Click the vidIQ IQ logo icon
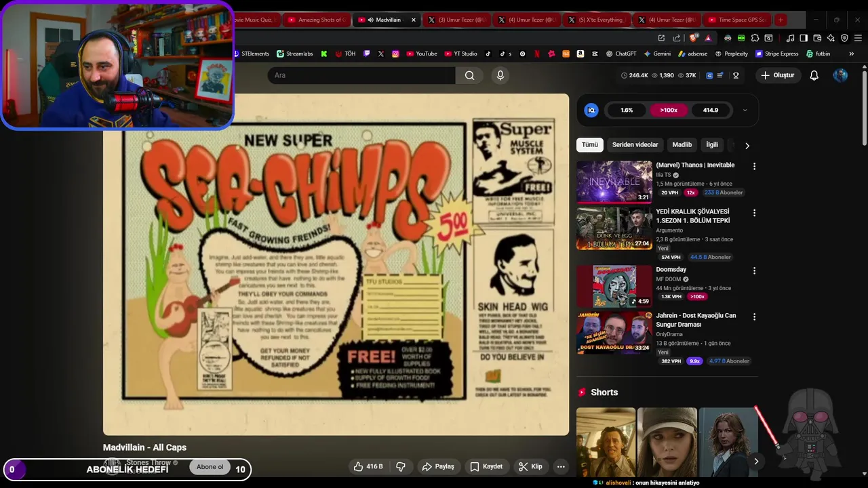The image size is (868, 488). (x=591, y=110)
